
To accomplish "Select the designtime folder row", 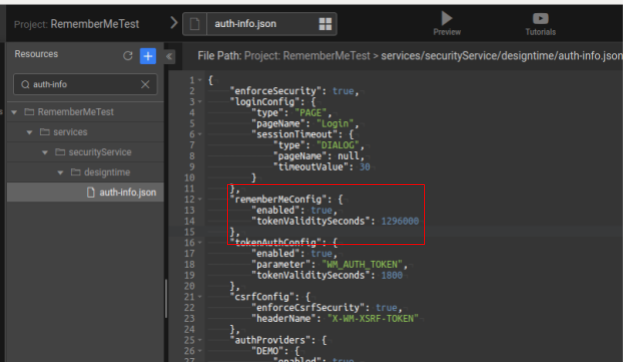I will coord(85,172).
